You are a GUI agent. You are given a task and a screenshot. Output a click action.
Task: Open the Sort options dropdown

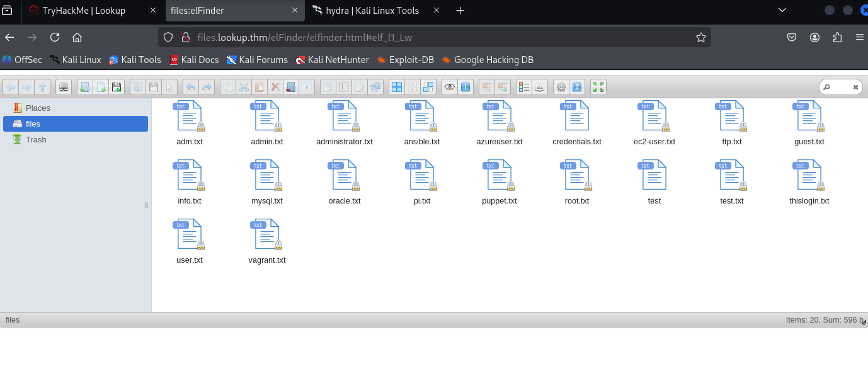click(x=540, y=87)
